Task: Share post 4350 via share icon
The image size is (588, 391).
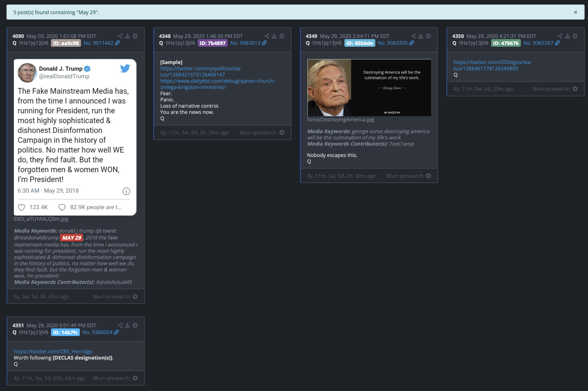Action: tap(560, 36)
